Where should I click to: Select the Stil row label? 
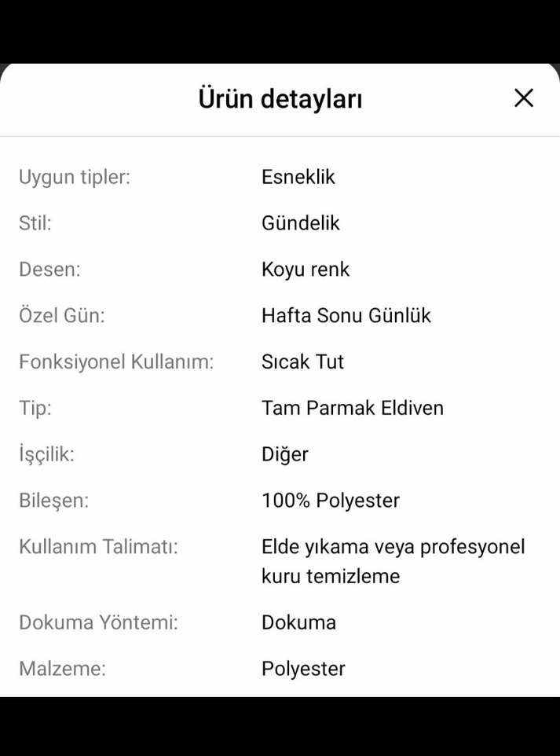click(35, 223)
